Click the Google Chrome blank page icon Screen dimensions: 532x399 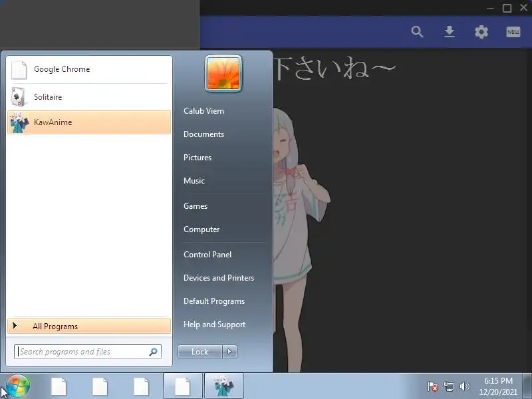19,70
